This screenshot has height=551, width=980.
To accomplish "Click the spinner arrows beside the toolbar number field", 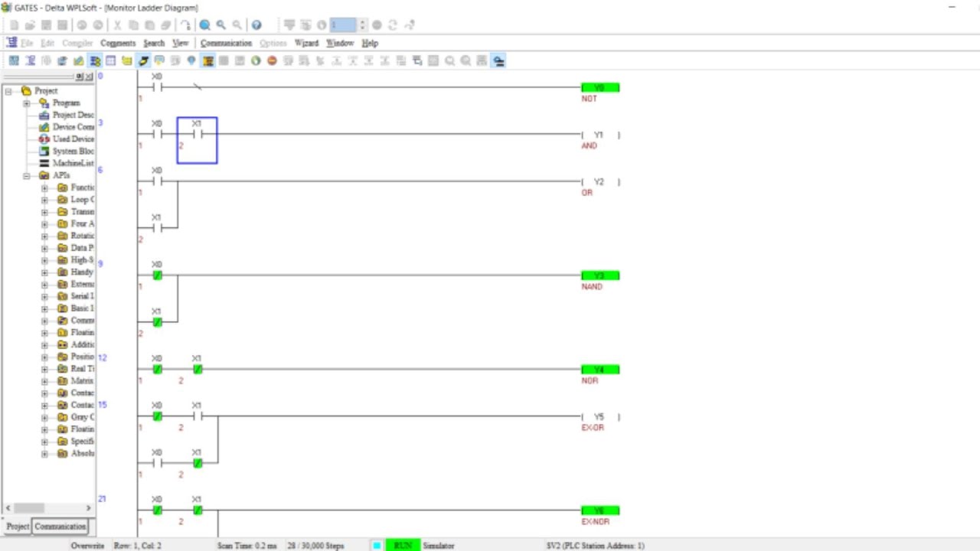I will click(363, 25).
